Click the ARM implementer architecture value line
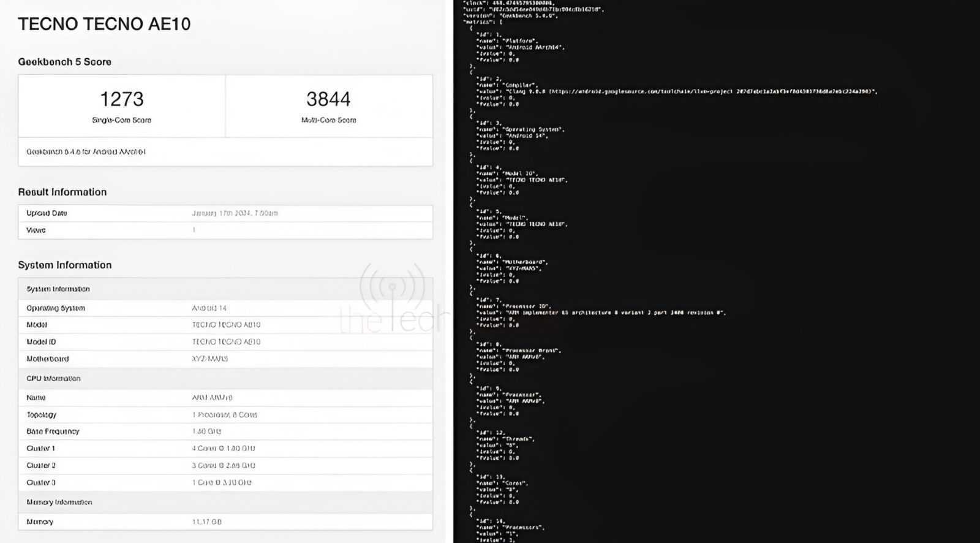Screen dimensions: 980x543 tap(601, 313)
